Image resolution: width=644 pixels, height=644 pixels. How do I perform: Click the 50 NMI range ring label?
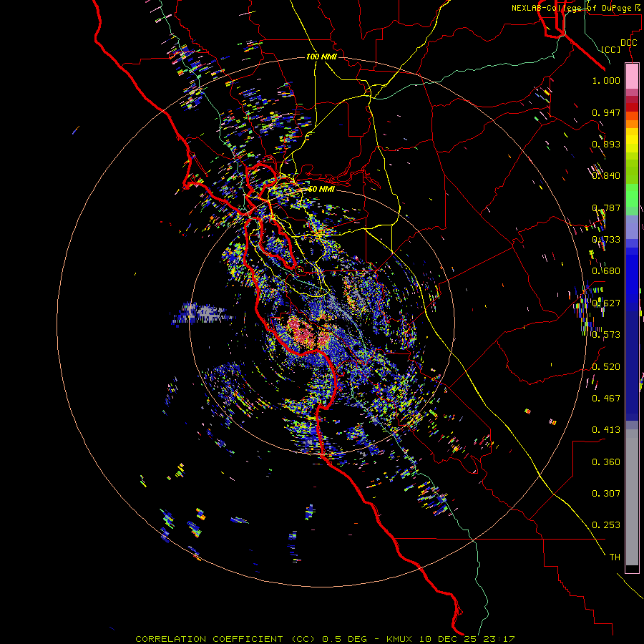[321, 189]
